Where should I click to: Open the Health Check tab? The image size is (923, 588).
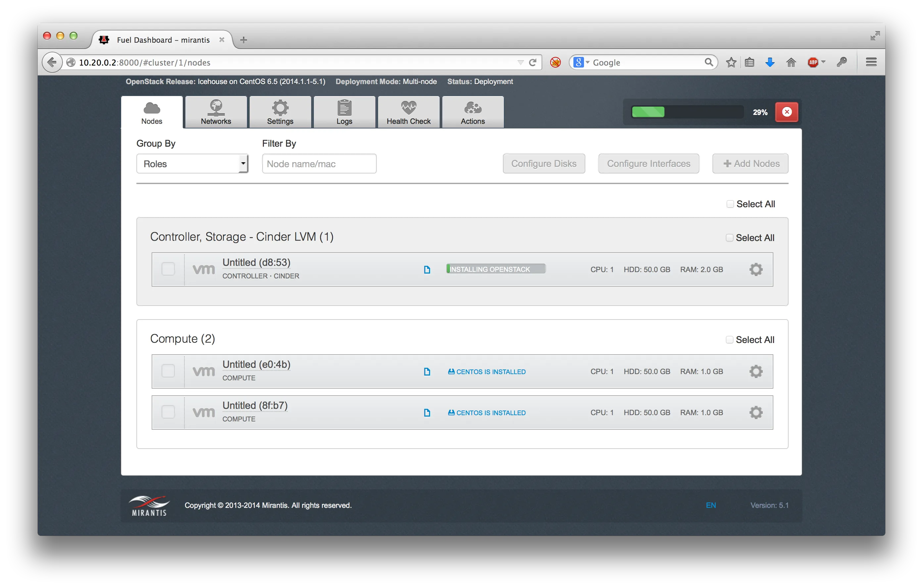click(x=409, y=112)
